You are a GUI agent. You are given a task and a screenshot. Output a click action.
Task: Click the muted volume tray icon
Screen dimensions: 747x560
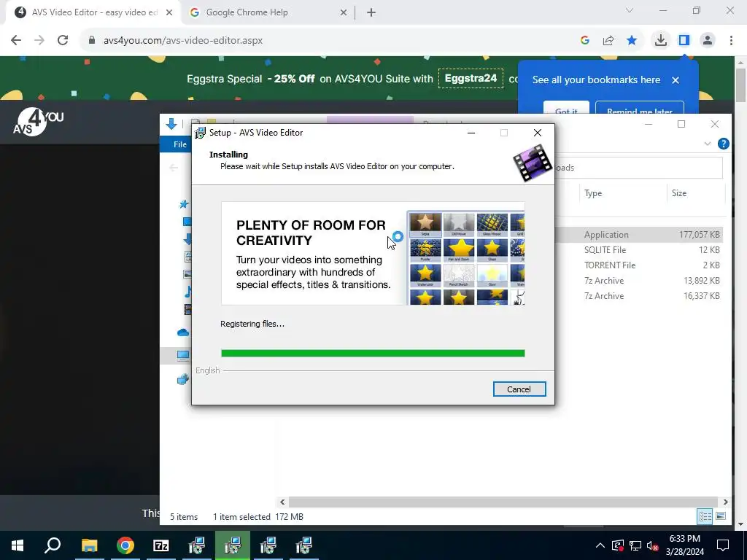[x=653, y=545]
